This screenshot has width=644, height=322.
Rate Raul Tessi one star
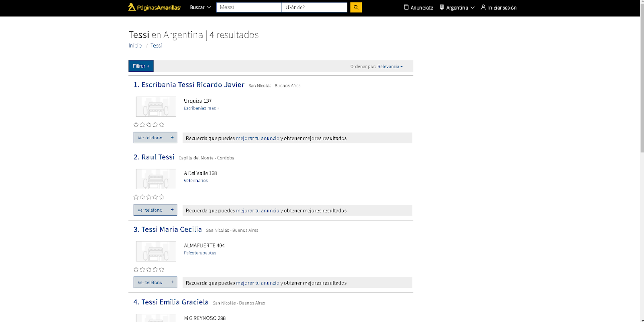pos(136,197)
